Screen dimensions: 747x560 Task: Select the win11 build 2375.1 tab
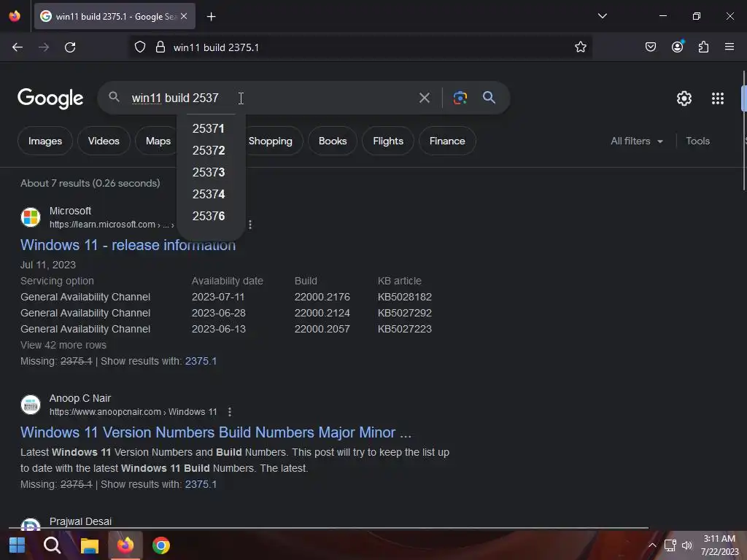[x=115, y=16]
